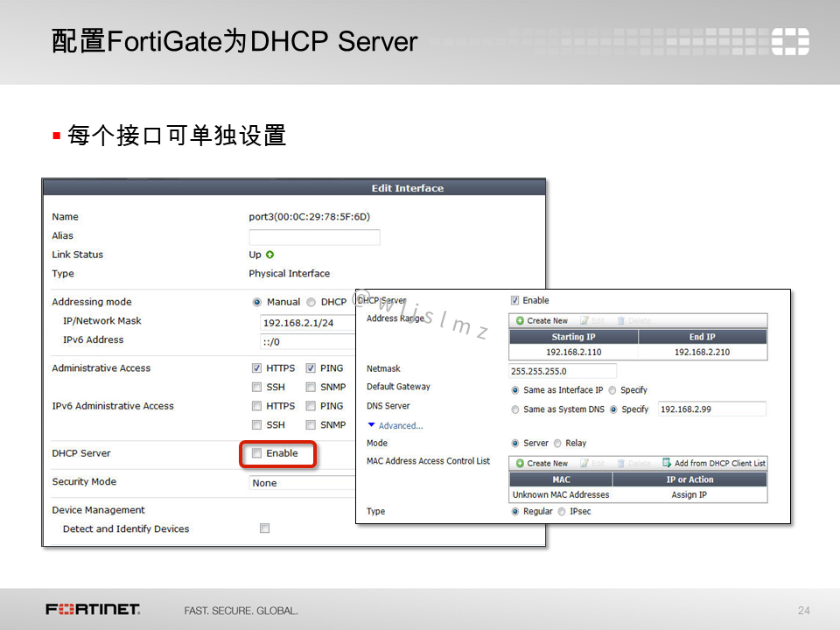Click Create New in the Address Range toolbar
This screenshot has width=840, height=630.
tap(542, 320)
